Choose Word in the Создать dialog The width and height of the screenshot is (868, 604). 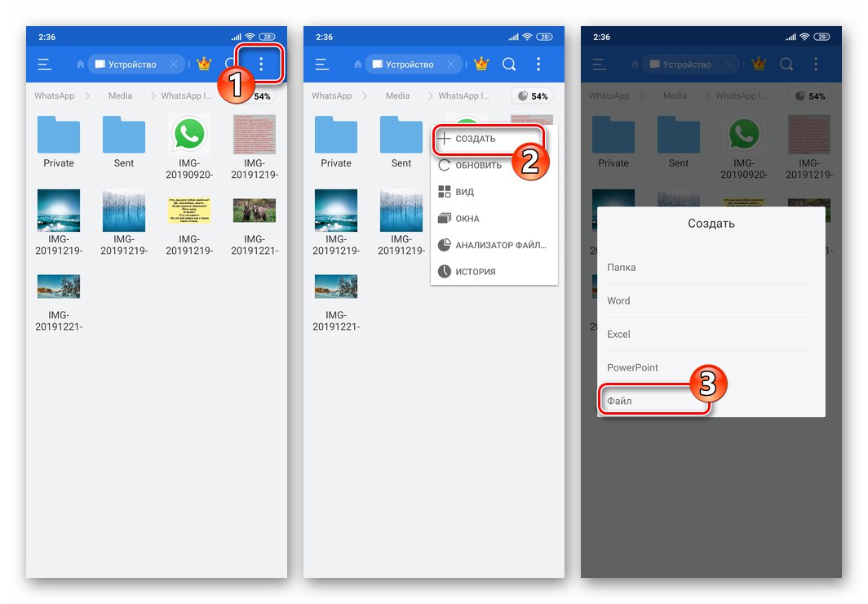tap(711, 300)
